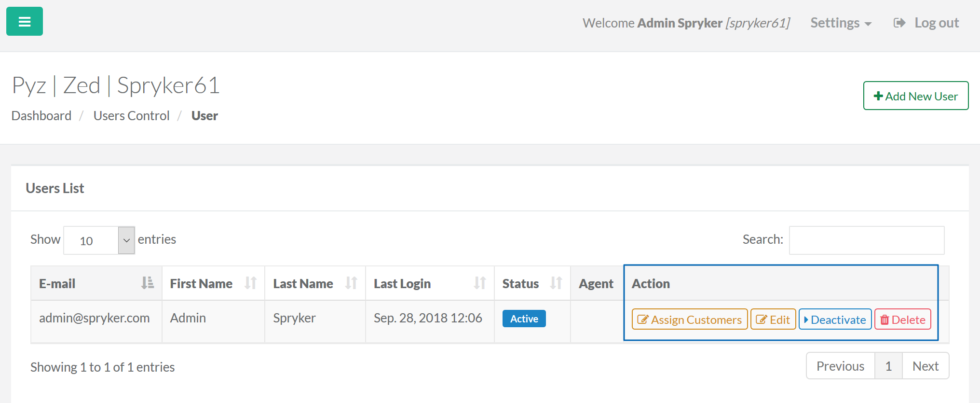The width and height of the screenshot is (980, 403).
Task: Delete the Admin Spryker user
Action: tap(903, 319)
